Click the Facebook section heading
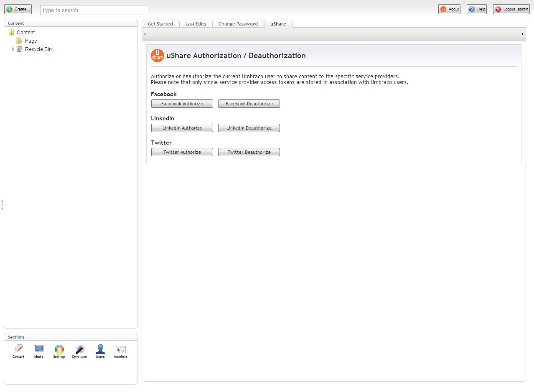 164,94
